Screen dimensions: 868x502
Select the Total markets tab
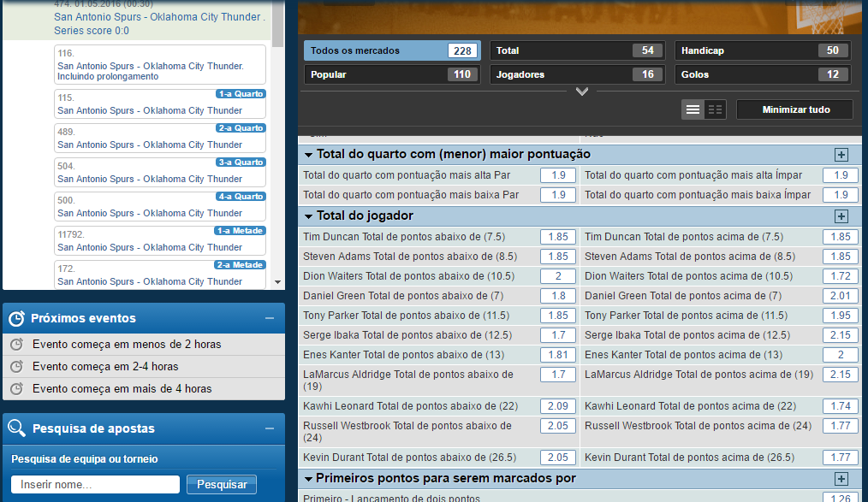(577, 50)
